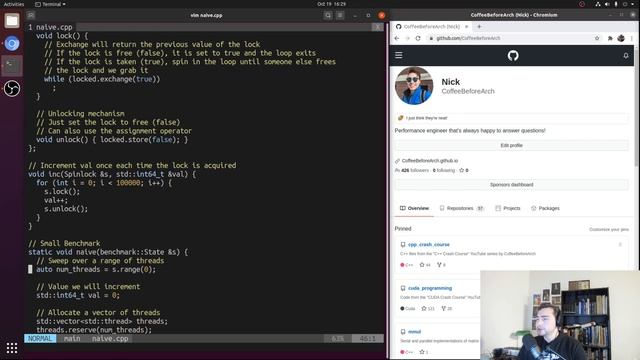Click the Edit profile button
640x360 pixels.
(511, 145)
